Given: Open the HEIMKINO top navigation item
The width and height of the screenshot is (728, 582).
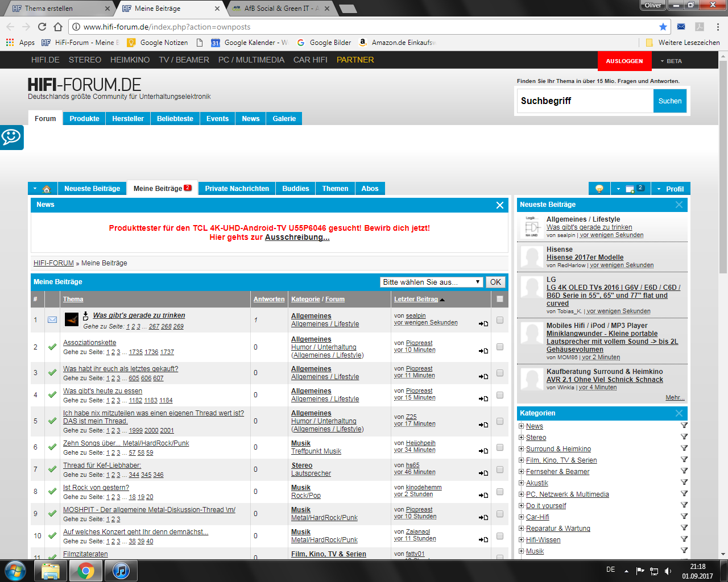Looking at the screenshot, I should pos(130,60).
